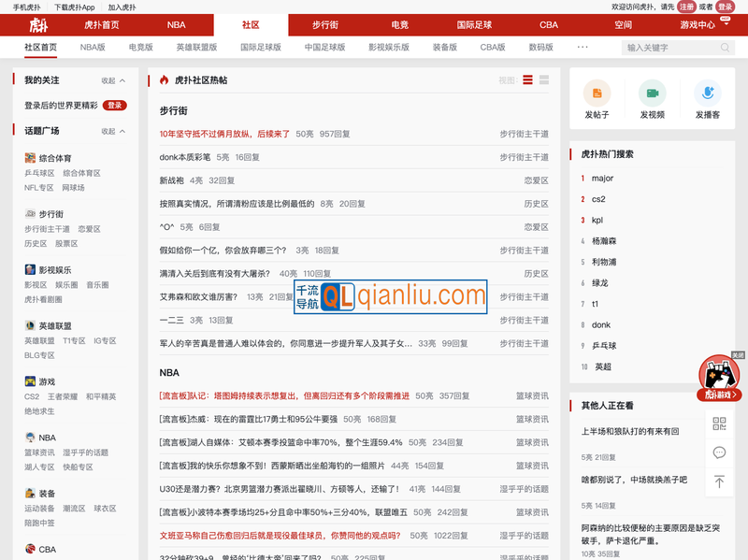Click the 注册 register button

tap(686, 7)
